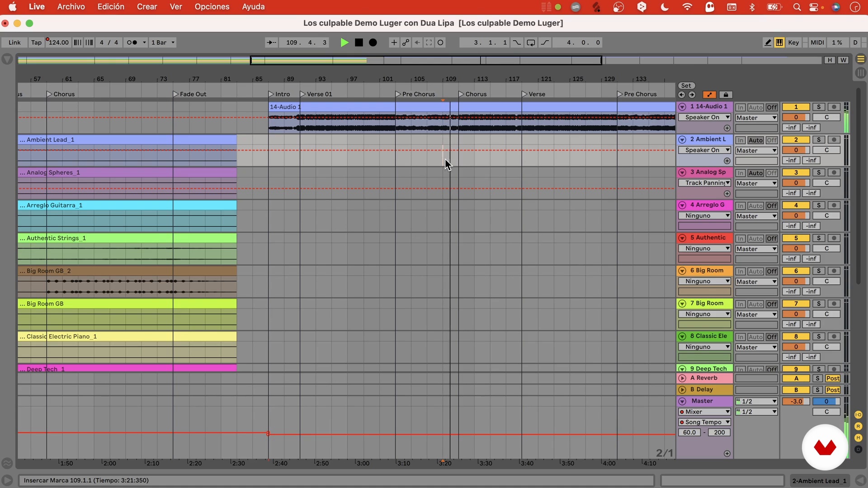Screen dimensions: 868x488
Task: Click metronome nudge down bars icon
Action: coord(78,42)
